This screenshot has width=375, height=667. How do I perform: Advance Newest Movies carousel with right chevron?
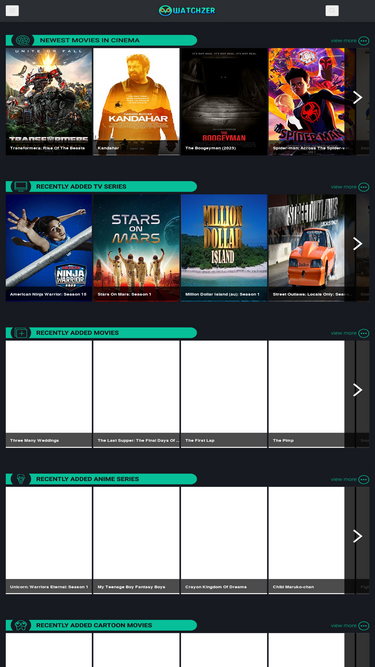[358, 97]
